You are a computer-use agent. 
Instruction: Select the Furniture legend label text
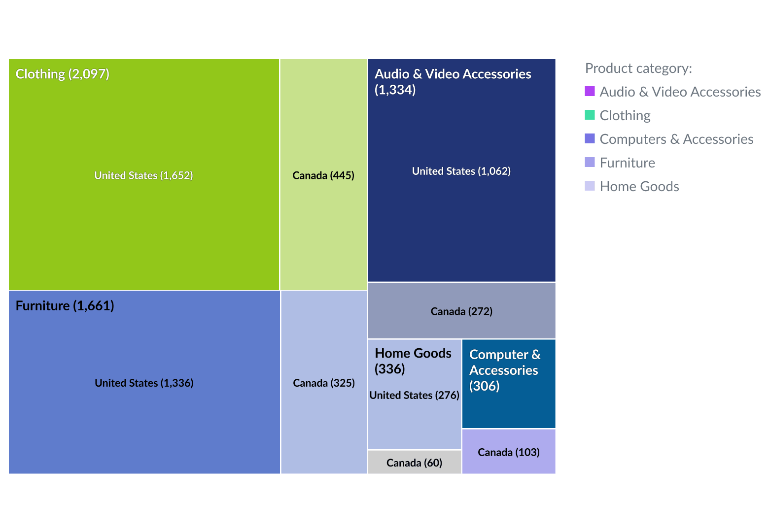click(627, 163)
